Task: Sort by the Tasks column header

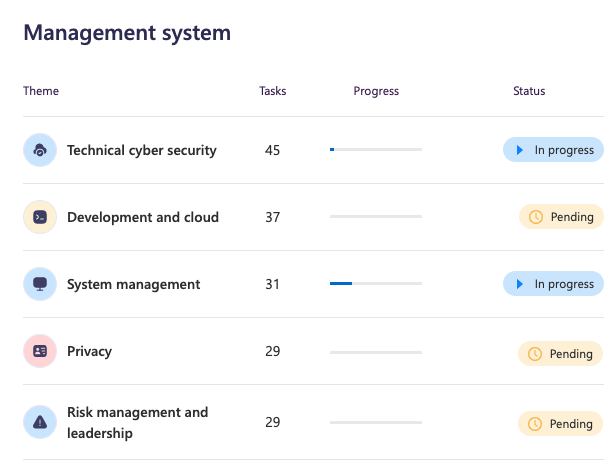Action: tap(273, 91)
